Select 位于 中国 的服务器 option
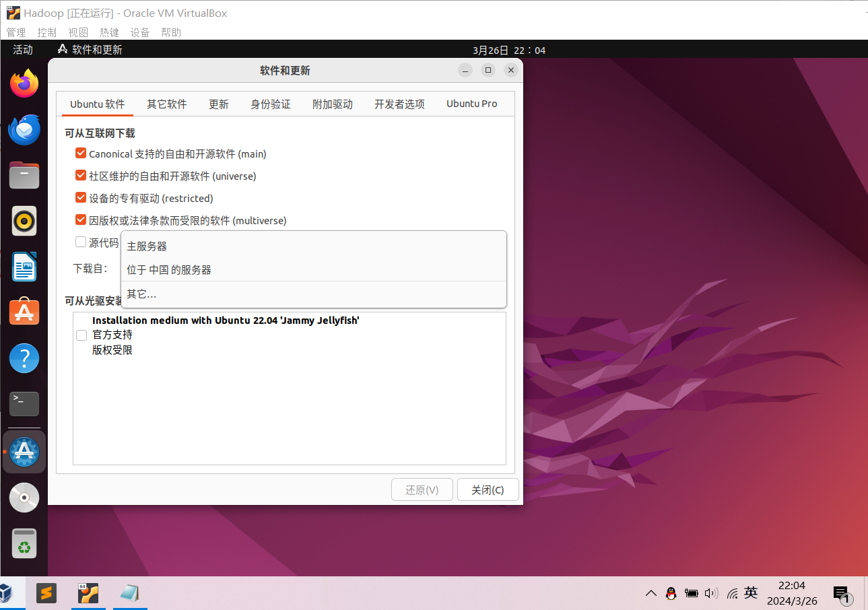This screenshot has width=868, height=610. click(x=313, y=269)
